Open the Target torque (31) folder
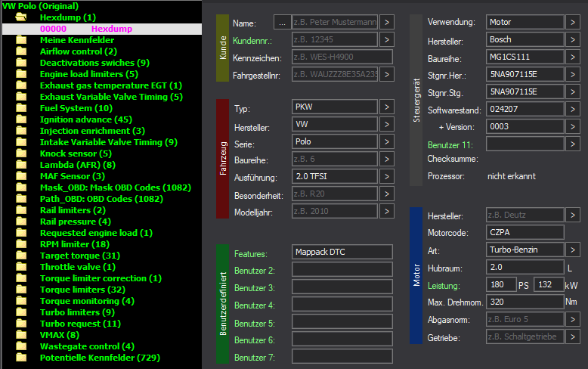The width and height of the screenshot is (588, 369). [x=80, y=256]
